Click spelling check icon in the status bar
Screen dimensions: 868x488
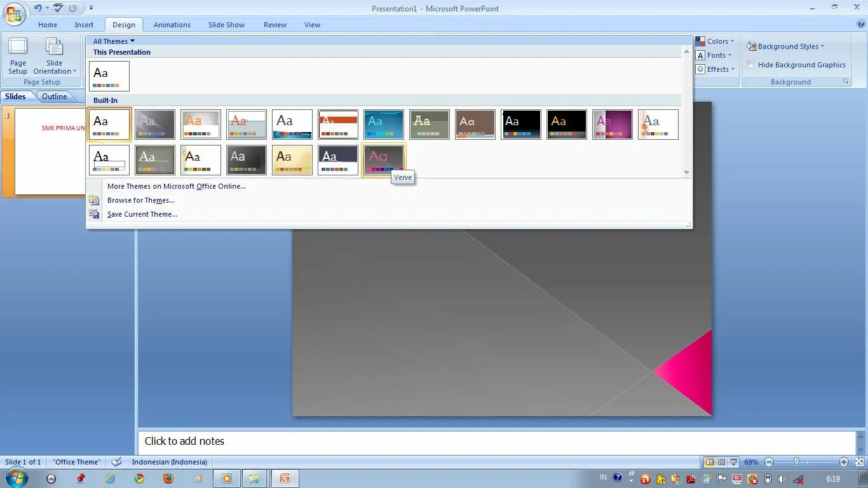pyautogui.click(x=116, y=462)
